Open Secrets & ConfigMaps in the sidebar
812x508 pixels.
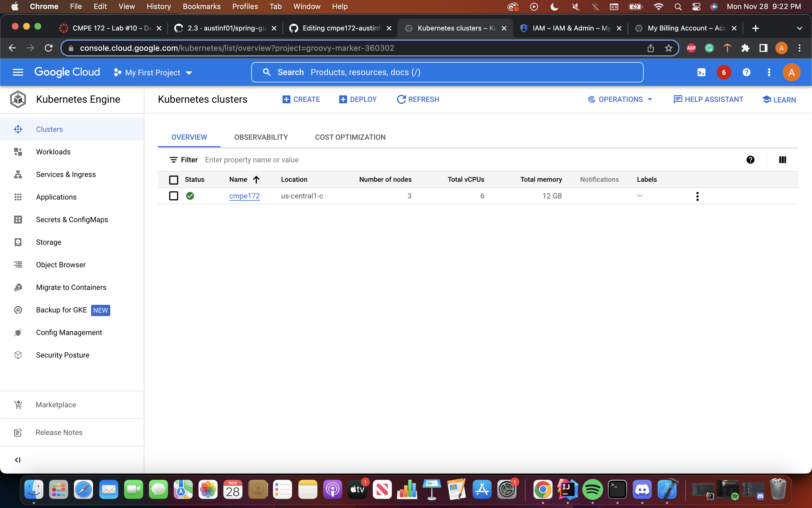[x=72, y=219]
